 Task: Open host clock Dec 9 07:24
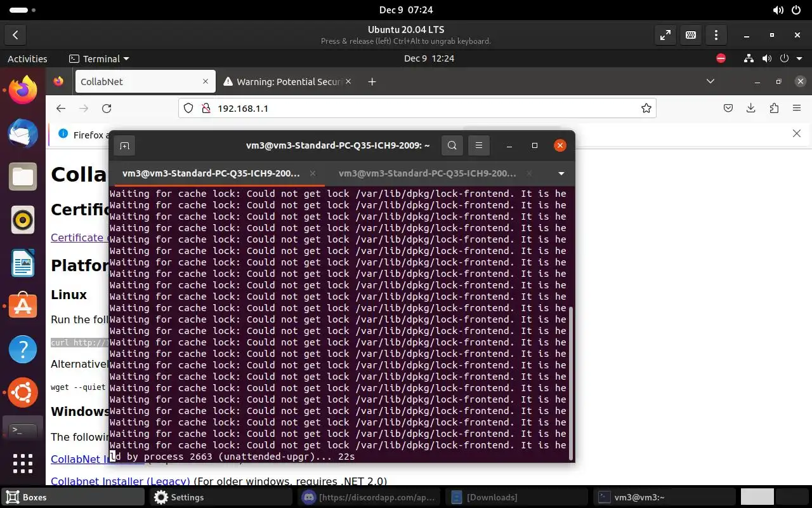(x=406, y=10)
